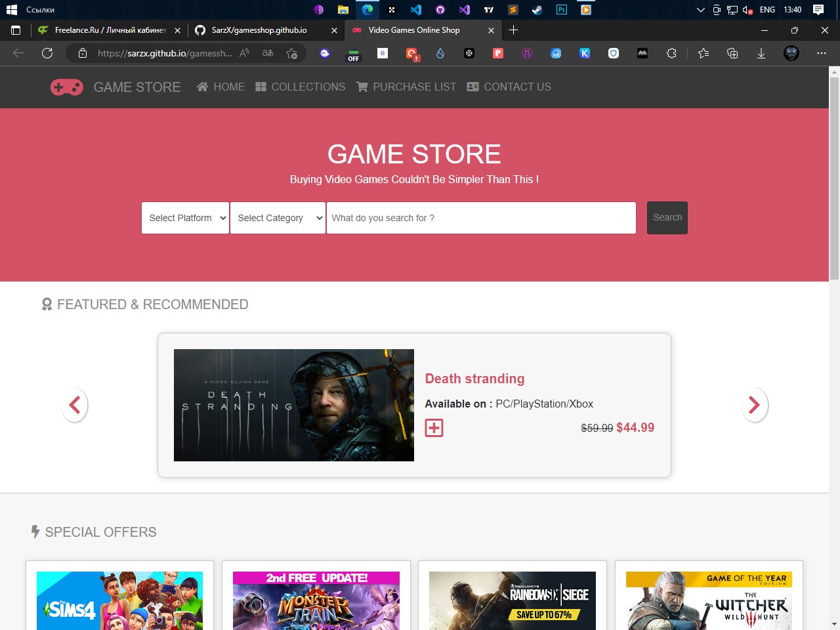Image resolution: width=840 pixels, height=630 pixels.
Task: Open the browser Downloads arrow icon
Action: coord(761,53)
